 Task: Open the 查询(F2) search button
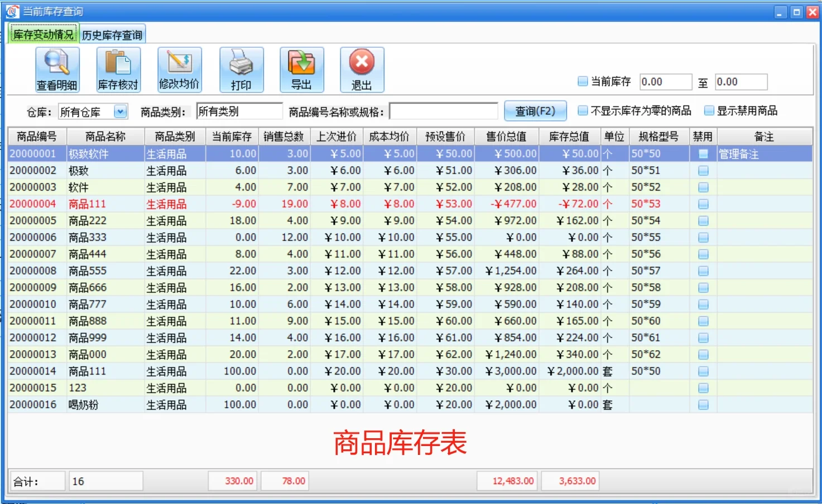click(x=535, y=111)
